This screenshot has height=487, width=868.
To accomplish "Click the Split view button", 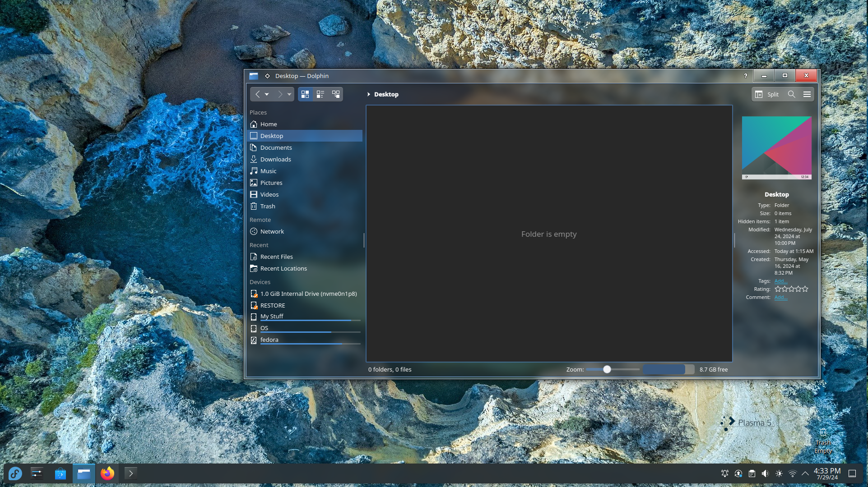I will point(767,94).
